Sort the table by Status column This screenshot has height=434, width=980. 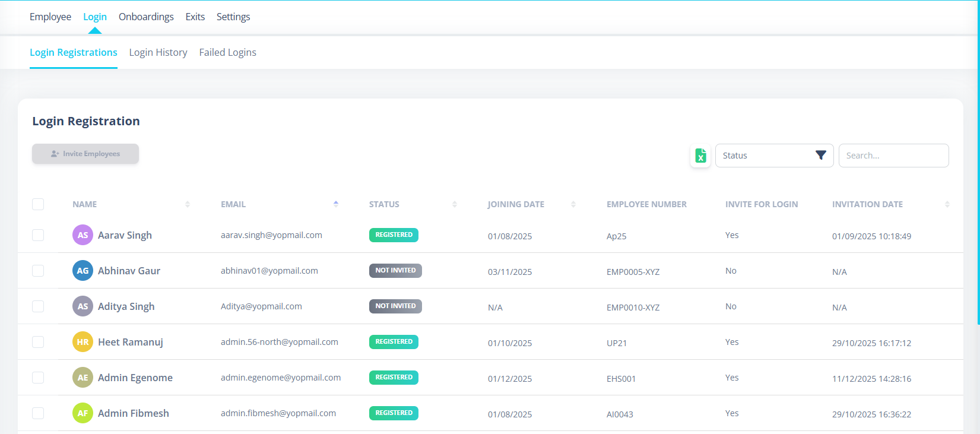455,204
